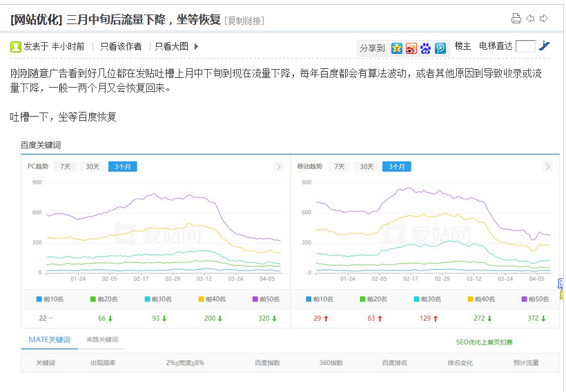Select 30天 in 移动趋势 chart
566x392 pixels.
pyautogui.click(x=367, y=166)
